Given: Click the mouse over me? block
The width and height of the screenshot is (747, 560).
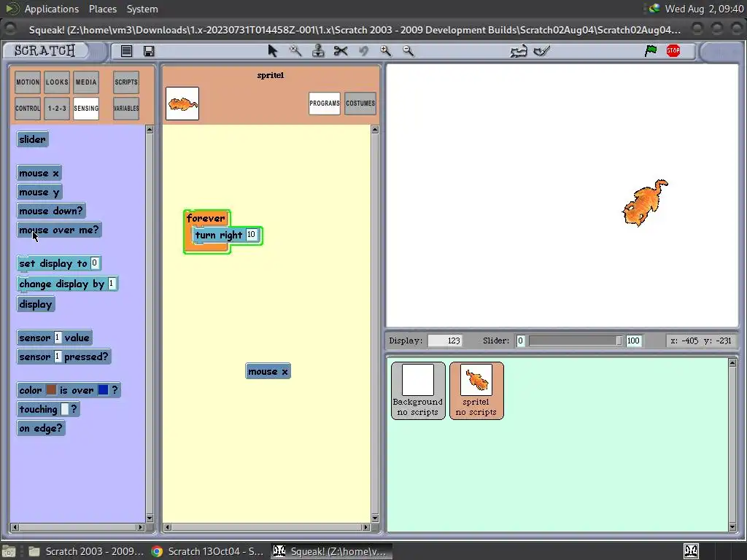Looking at the screenshot, I should pyautogui.click(x=59, y=230).
